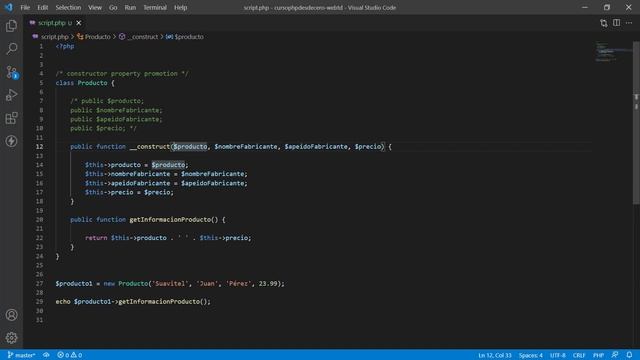Click the vertical editor scrollbar
Image resolution: width=640 pixels, height=360 pixels.
[636, 122]
